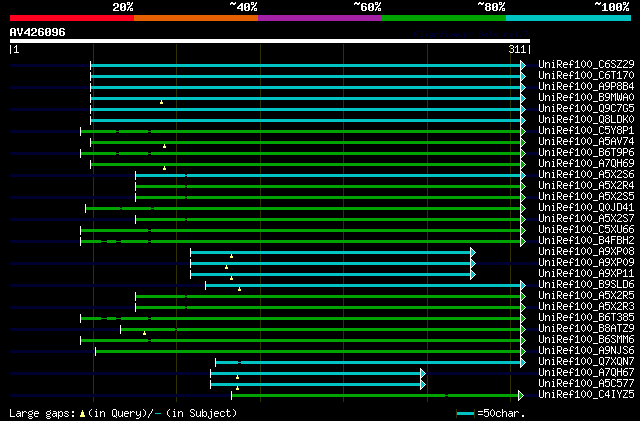The width and height of the screenshot is (640, 421).
Task: Click the UniRef100_B6T385 label
Action: point(586,318)
